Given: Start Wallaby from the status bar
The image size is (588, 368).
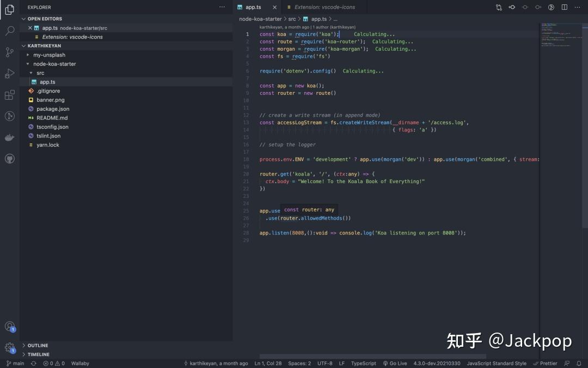Looking at the screenshot, I should point(80,363).
